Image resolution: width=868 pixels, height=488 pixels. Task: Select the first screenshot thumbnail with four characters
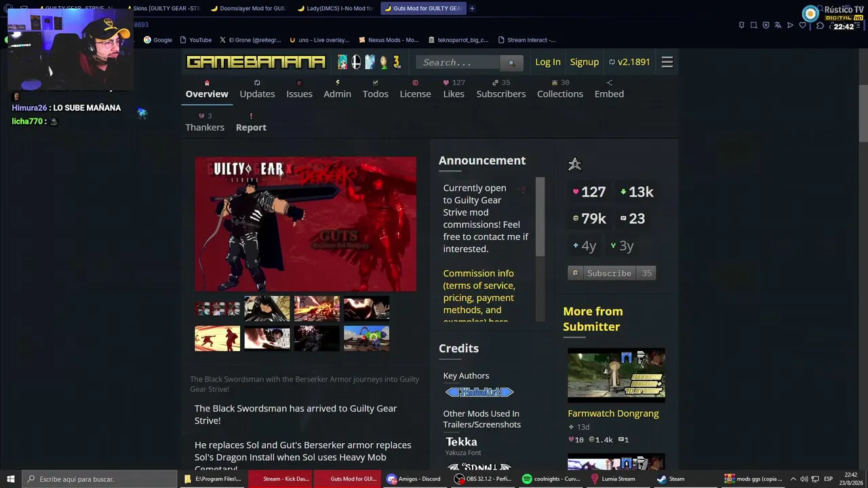coord(218,309)
